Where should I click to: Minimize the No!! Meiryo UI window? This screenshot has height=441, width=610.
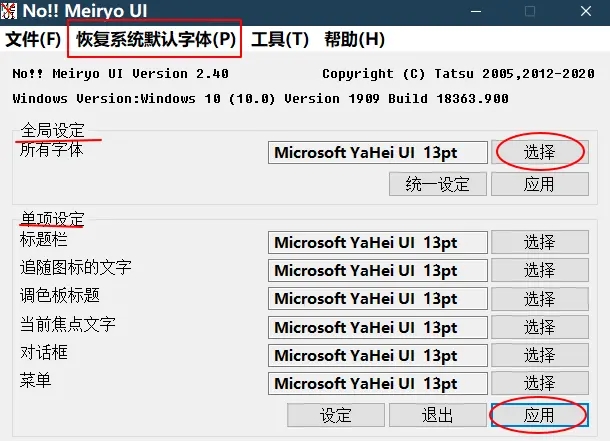(x=476, y=11)
